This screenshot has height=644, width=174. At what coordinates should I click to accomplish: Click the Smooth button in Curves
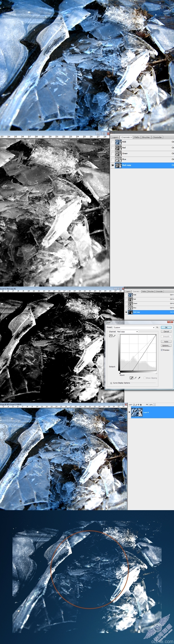pos(166,337)
